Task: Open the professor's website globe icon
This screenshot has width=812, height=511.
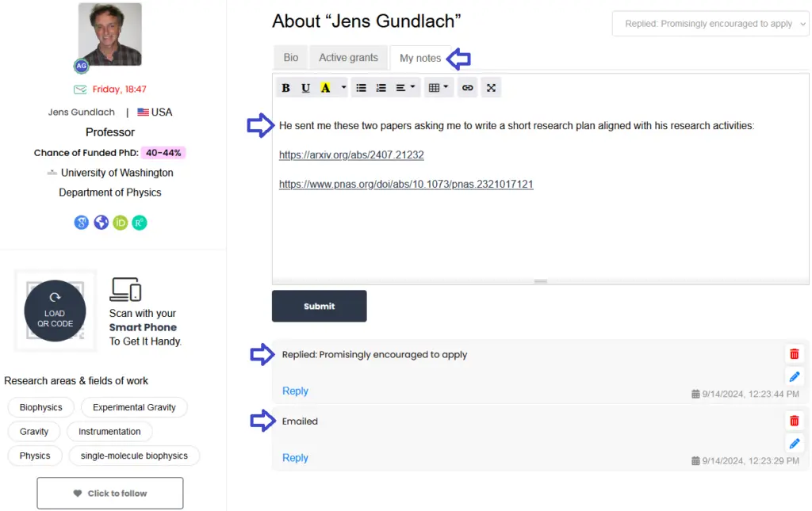Action: [101, 223]
